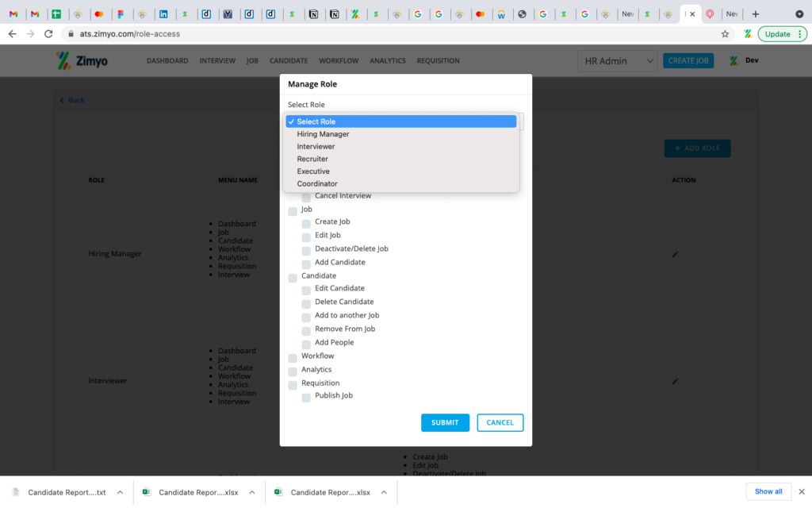Image resolution: width=812 pixels, height=508 pixels.
Task: Toggle the Cancel Interview checkbox
Action: coord(306,197)
